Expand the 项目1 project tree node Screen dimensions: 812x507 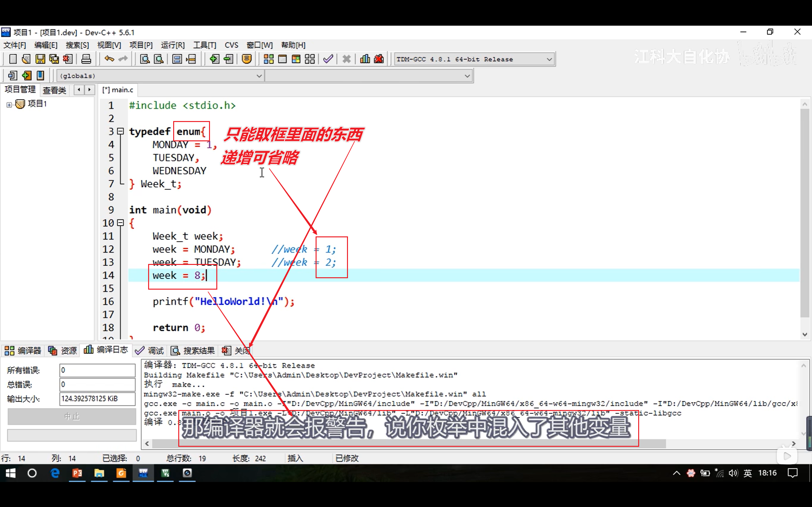pos(9,105)
